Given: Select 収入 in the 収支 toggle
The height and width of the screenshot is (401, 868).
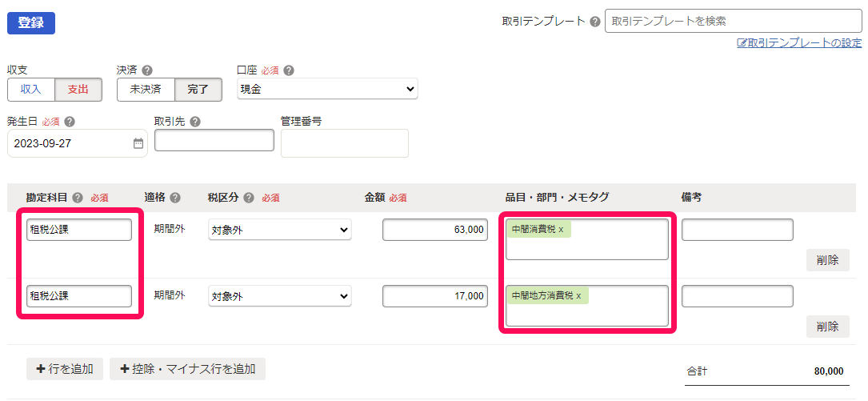Looking at the screenshot, I should point(31,90).
